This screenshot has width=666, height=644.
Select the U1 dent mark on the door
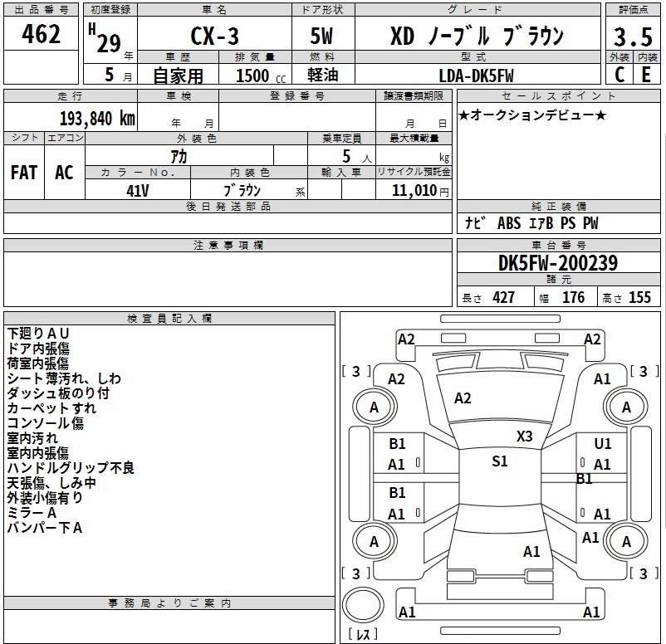coord(602,444)
